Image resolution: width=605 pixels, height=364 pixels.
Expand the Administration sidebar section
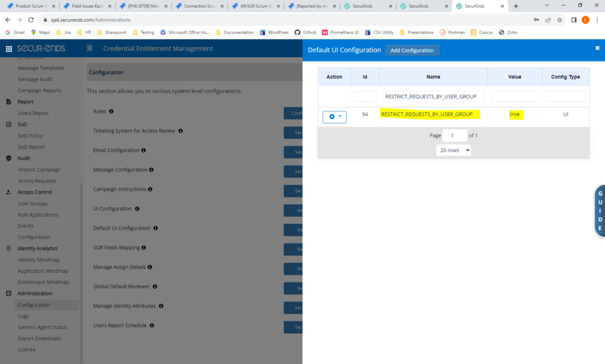coord(35,293)
